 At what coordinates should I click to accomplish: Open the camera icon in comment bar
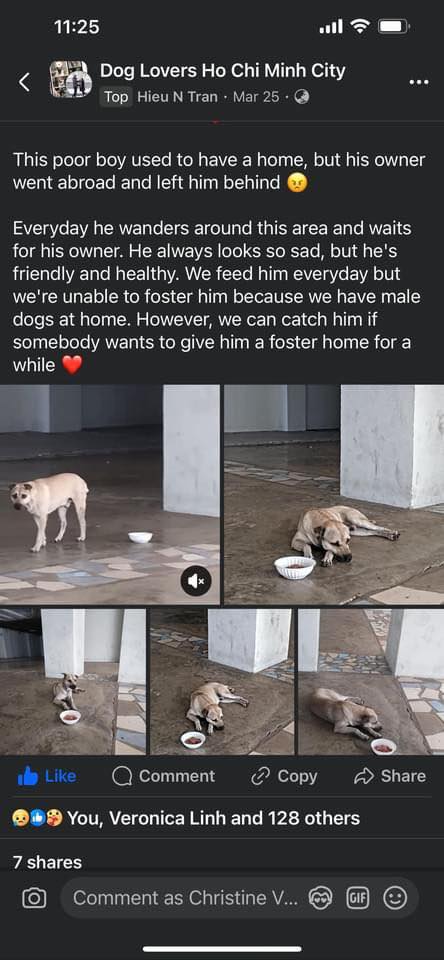pyautogui.click(x=34, y=898)
